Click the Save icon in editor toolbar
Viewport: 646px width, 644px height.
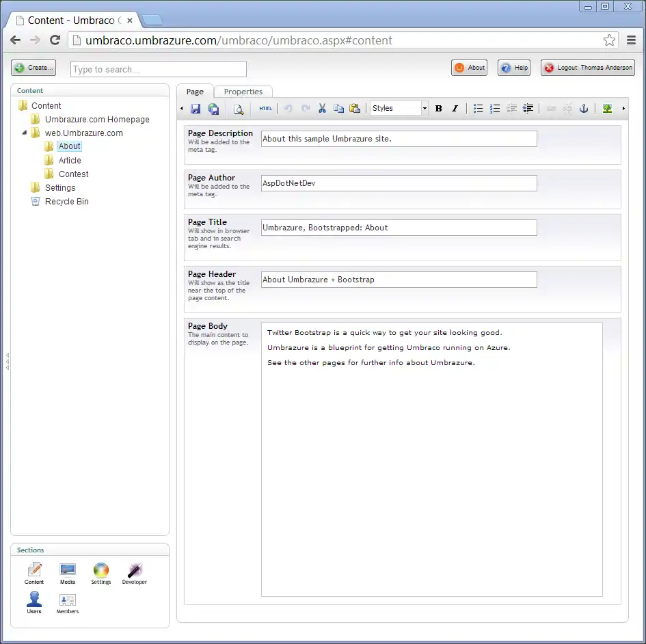pyautogui.click(x=196, y=109)
